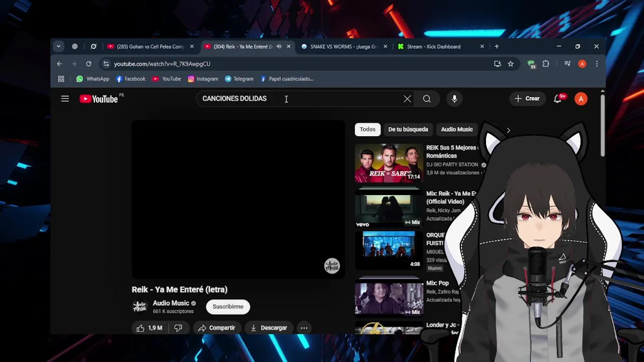The width and height of the screenshot is (644, 362).
Task: Open the YouTube hamburger guide menu
Action: [65, 99]
